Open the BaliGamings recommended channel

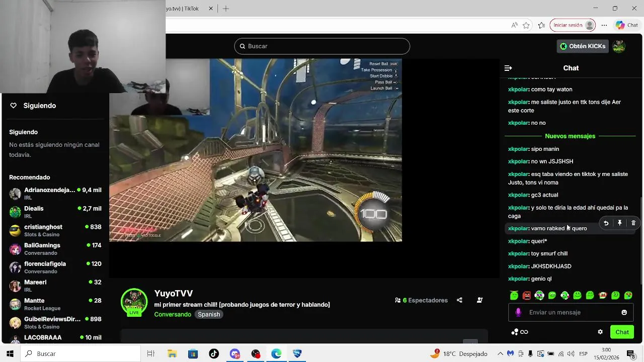(55, 249)
